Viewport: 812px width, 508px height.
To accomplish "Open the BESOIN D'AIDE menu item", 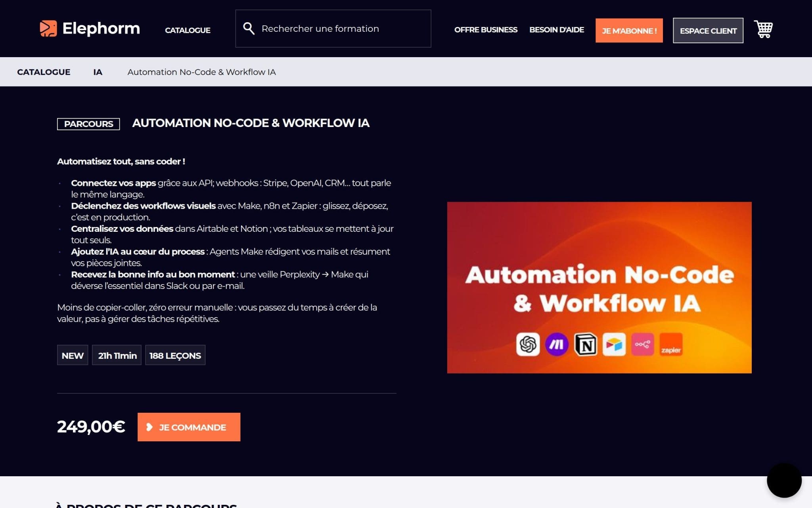I will coord(557,30).
